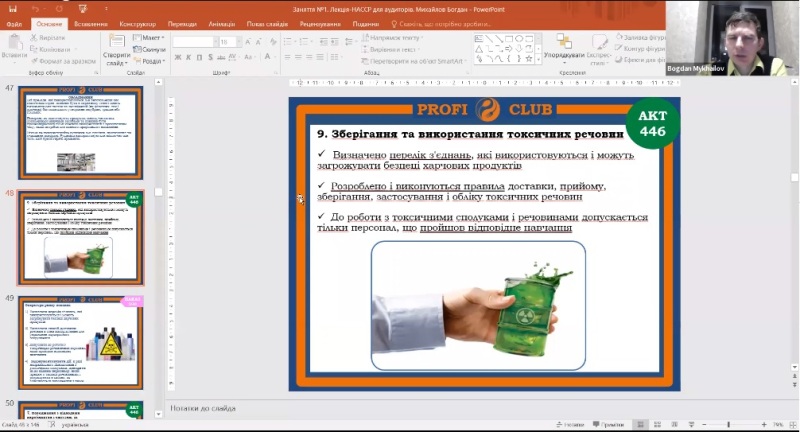
Task: Toggle underline (П) formatting
Action: coord(199,57)
